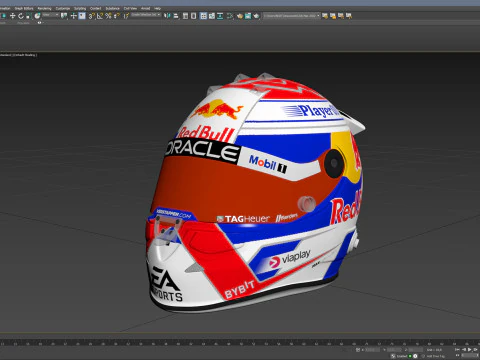Click second project folder icon after path dropdown

333,16
